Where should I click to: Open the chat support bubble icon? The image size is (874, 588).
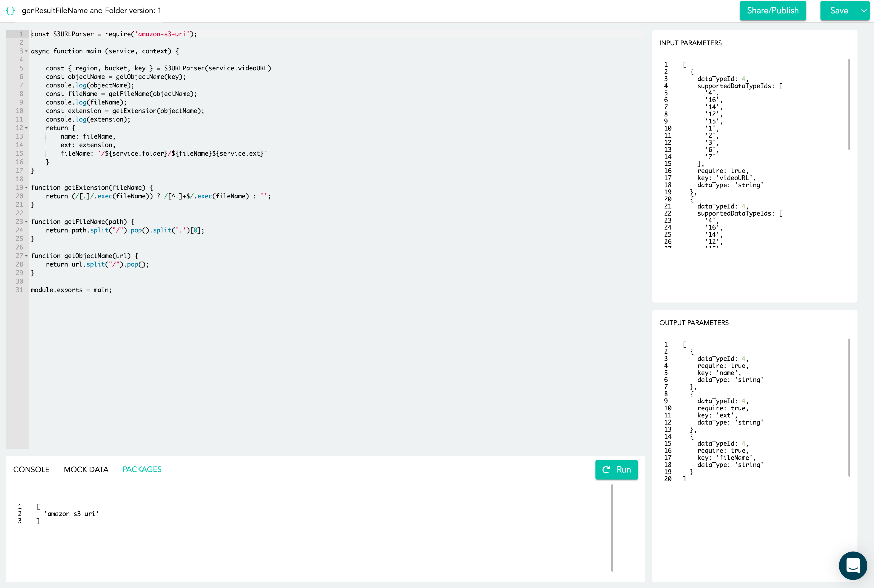(853, 565)
